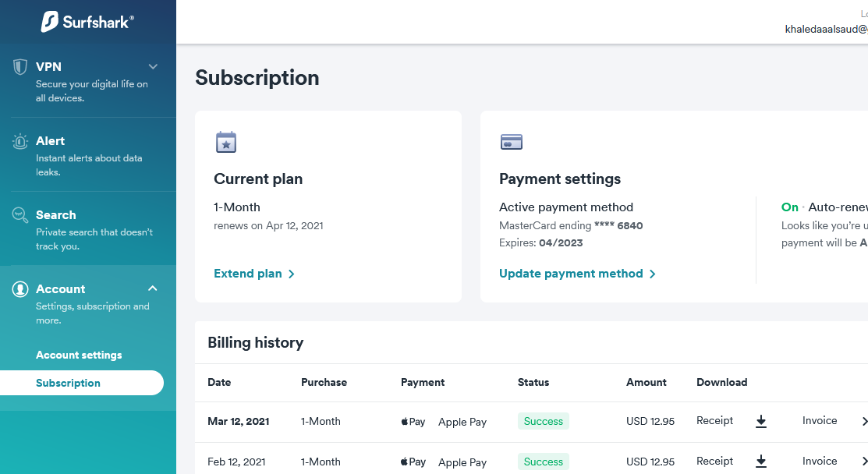This screenshot has height=474, width=868.
Task: Click the VPN shield icon
Action: pos(20,67)
